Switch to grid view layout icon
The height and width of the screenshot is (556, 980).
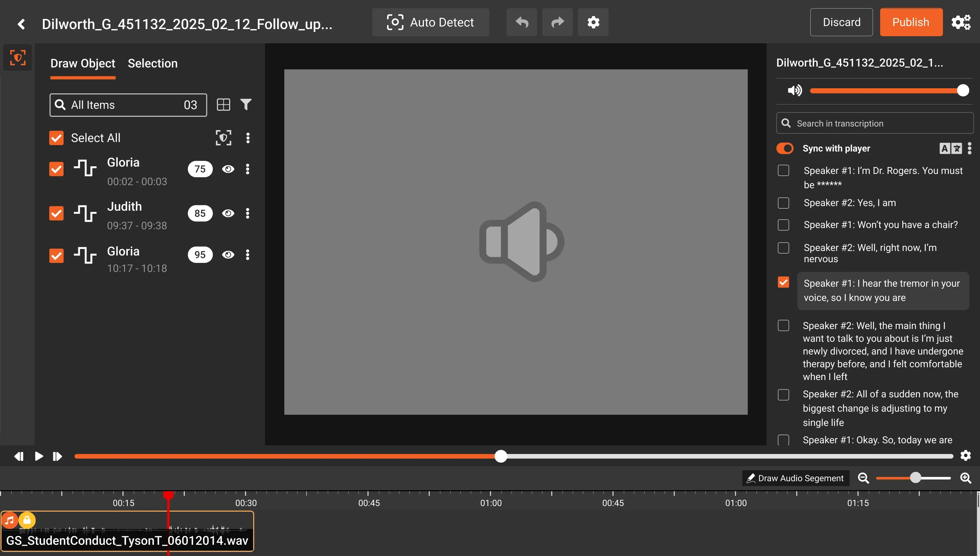(x=223, y=104)
